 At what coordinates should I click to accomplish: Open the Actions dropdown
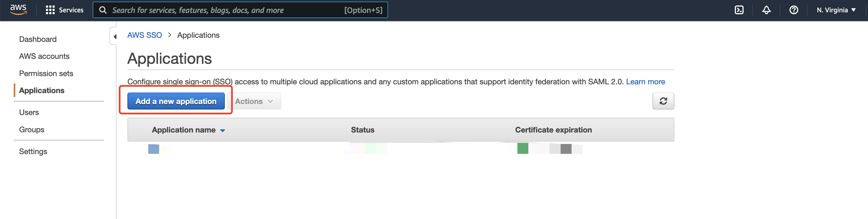coord(254,101)
